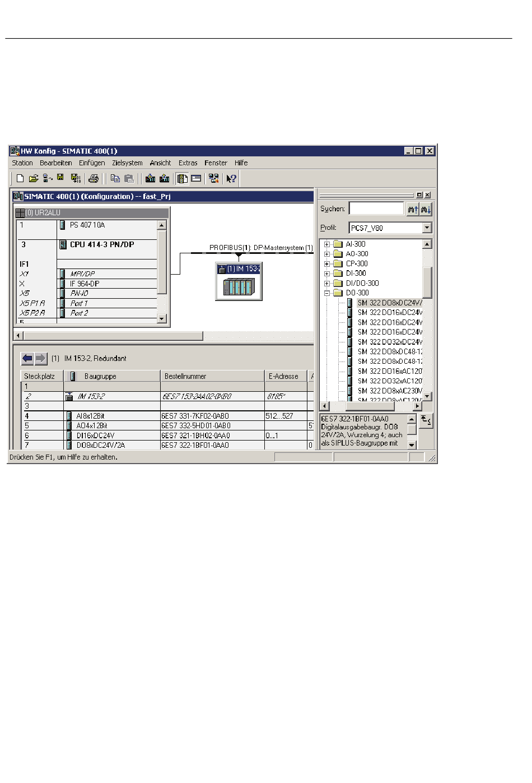This screenshot has height=783, width=532.
Task: Click the Copy toolbar icon
Action: [x=115, y=179]
